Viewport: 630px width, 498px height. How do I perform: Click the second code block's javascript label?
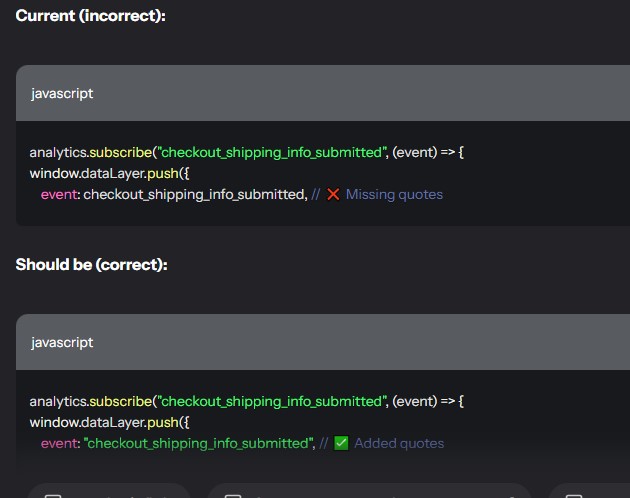[62, 342]
